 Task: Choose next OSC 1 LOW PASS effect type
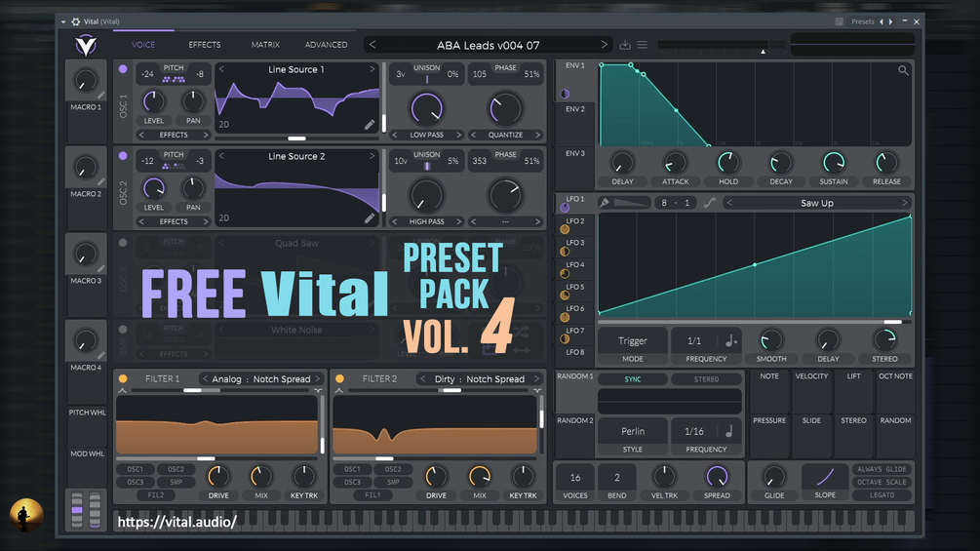(458, 135)
